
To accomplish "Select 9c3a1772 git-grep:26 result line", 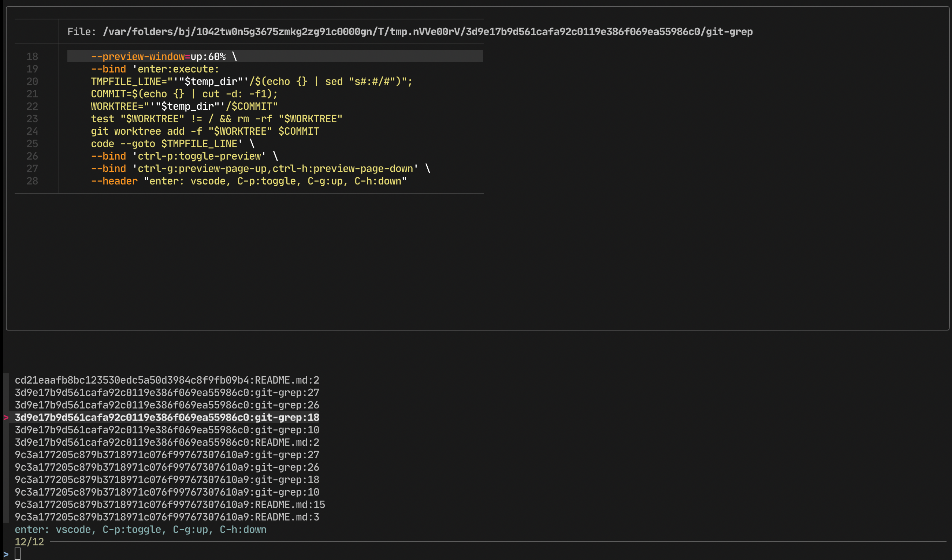I will pyautogui.click(x=167, y=467).
